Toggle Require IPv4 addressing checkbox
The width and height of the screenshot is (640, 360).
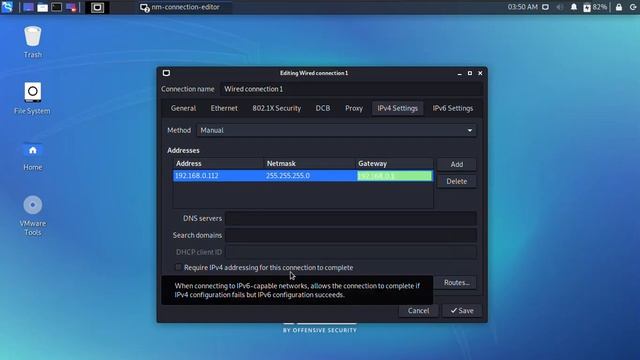[178, 267]
